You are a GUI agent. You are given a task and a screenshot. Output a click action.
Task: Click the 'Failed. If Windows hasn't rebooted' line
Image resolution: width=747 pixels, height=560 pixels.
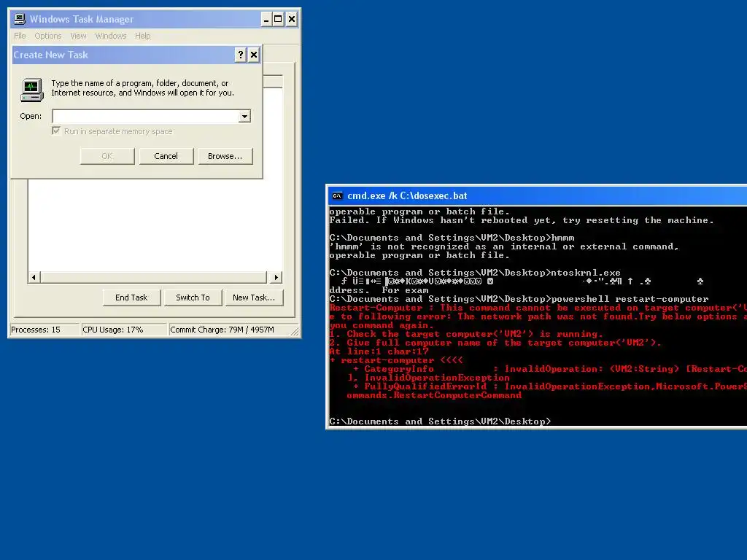pos(522,220)
